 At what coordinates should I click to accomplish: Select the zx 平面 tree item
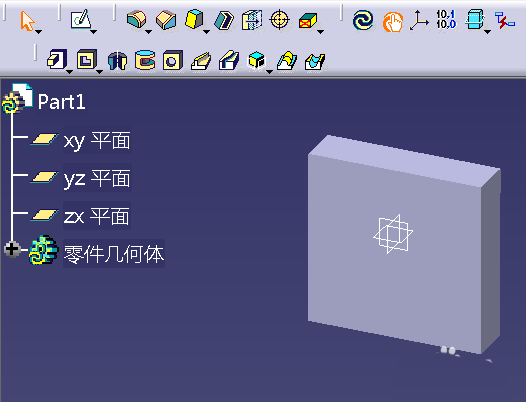click(97, 216)
